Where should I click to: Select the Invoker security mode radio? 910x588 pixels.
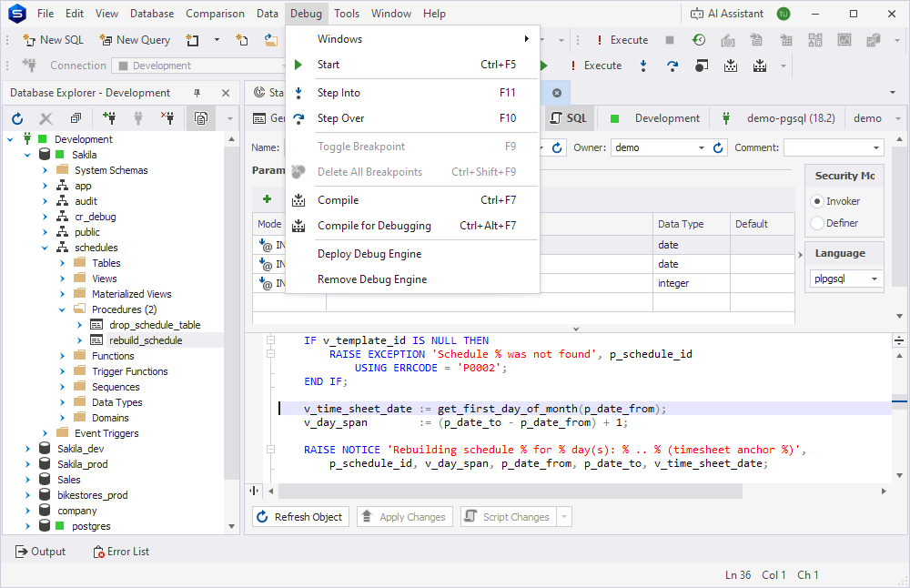pyautogui.click(x=817, y=201)
